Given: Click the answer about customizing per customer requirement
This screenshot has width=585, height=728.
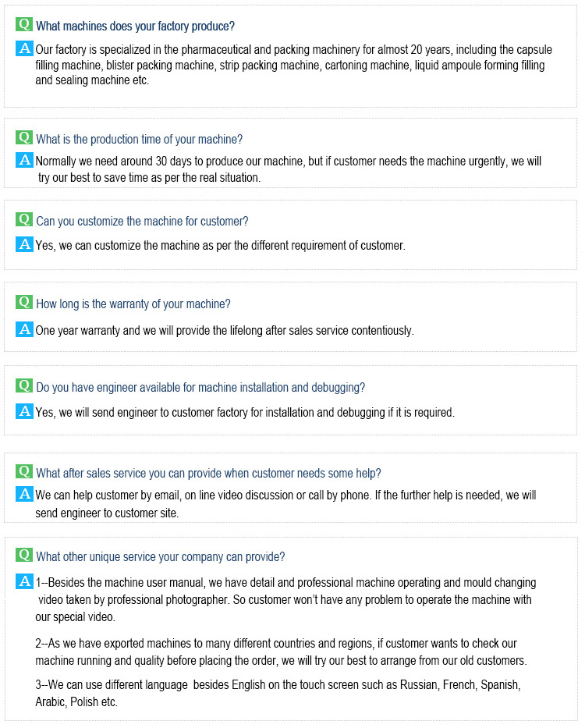Looking at the screenshot, I should (x=221, y=246).
